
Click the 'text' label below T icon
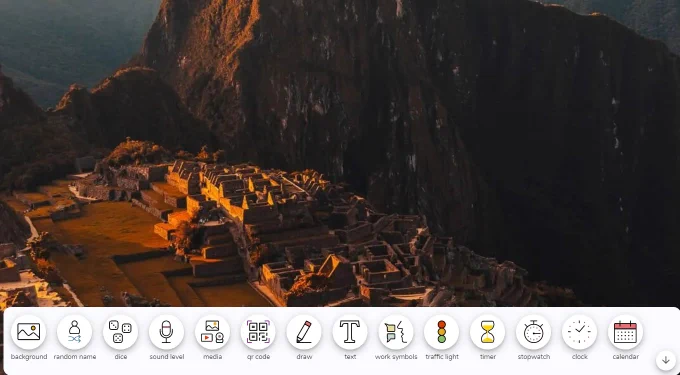pos(350,357)
